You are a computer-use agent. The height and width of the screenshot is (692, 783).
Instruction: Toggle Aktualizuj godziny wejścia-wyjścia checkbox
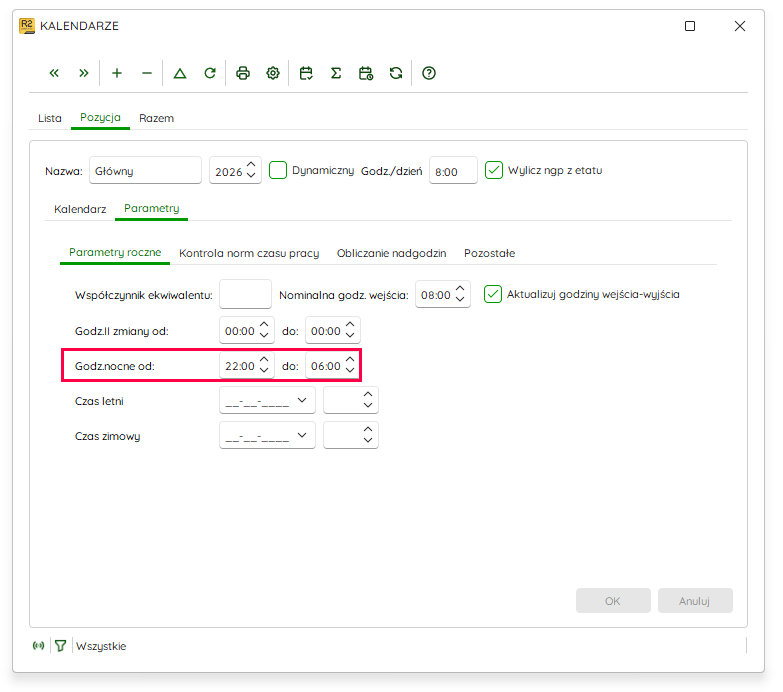[493, 294]
